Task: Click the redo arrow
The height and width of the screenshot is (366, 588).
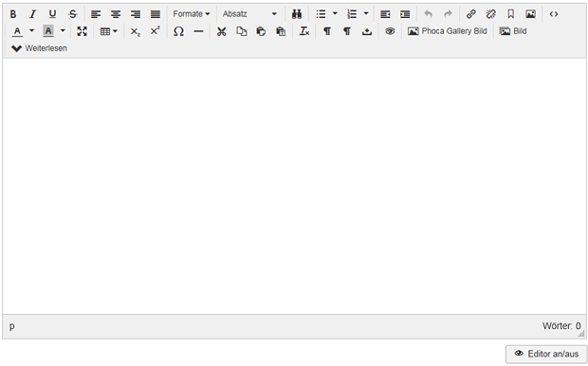Action: (x=449, y=14)
